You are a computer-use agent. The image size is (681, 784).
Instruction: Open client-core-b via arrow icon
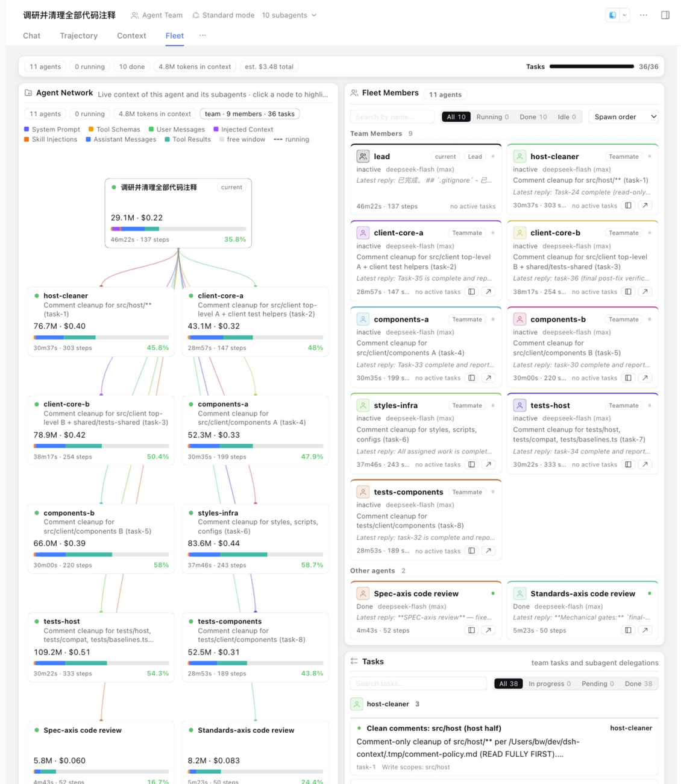click(x=645, y=292)
